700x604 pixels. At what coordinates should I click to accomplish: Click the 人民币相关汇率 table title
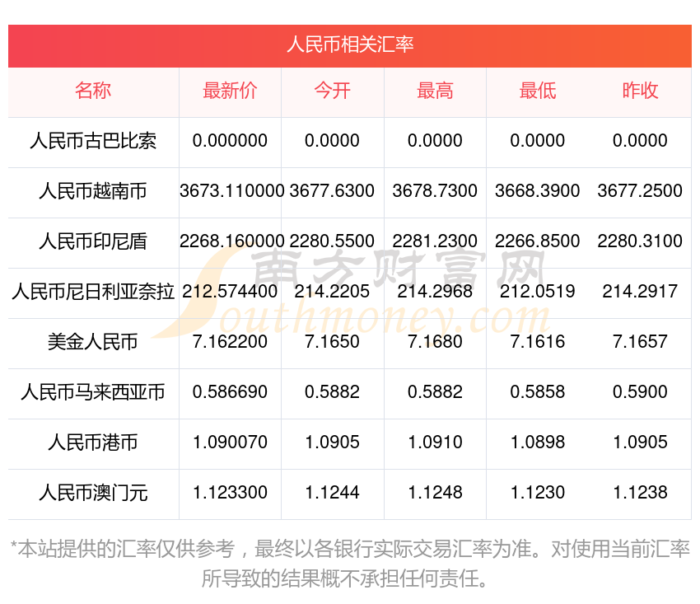350,45
